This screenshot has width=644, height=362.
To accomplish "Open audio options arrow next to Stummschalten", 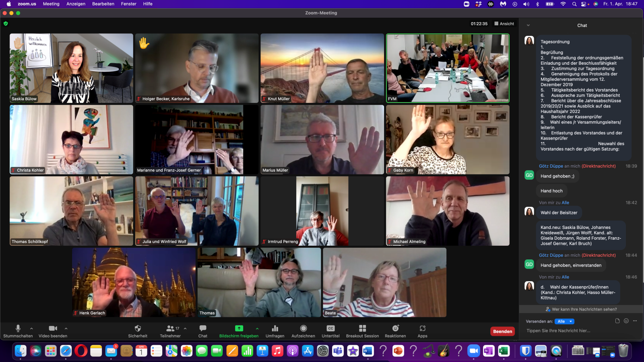I will coord(31,329).
